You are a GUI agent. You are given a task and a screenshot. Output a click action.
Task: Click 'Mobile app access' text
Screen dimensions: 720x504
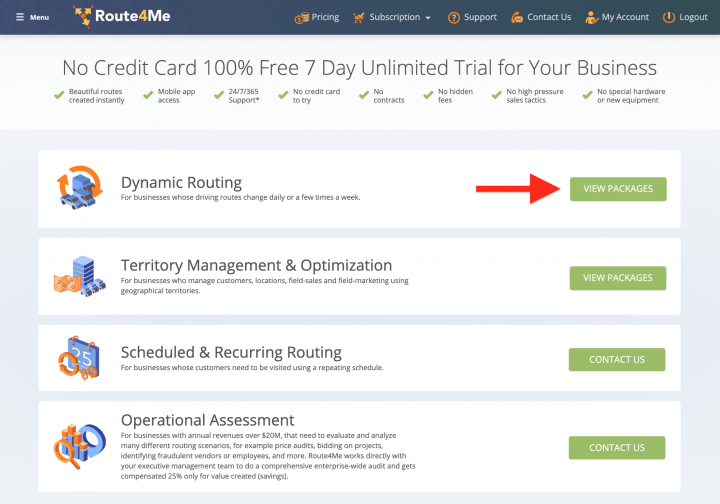tap(176, 95)
